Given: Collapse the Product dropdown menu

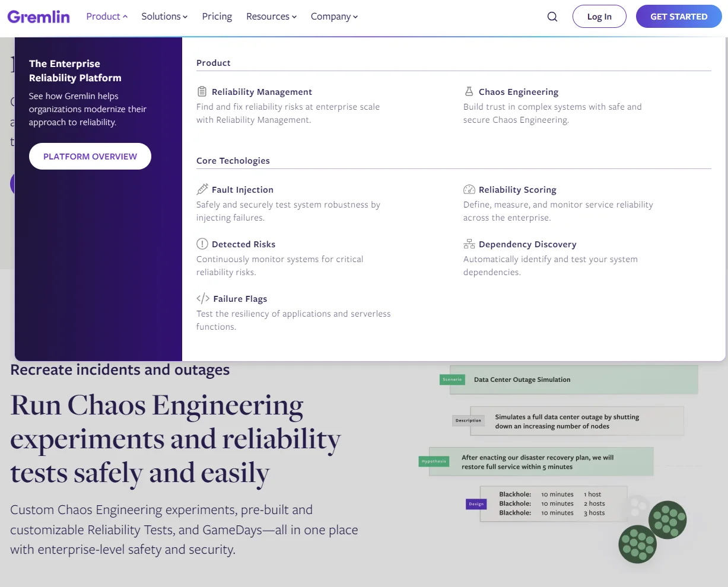Looking at the screenshot, I should click(107, 17).
